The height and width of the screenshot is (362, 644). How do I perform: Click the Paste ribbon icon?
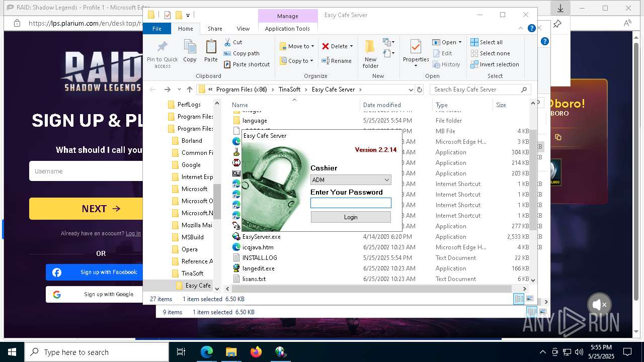pos(211,51)
